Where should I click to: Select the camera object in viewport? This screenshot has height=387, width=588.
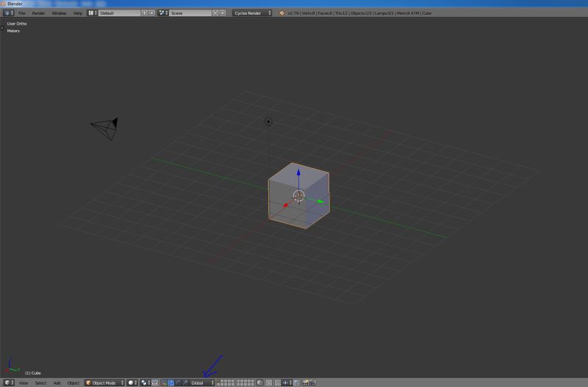click(105, 129)
